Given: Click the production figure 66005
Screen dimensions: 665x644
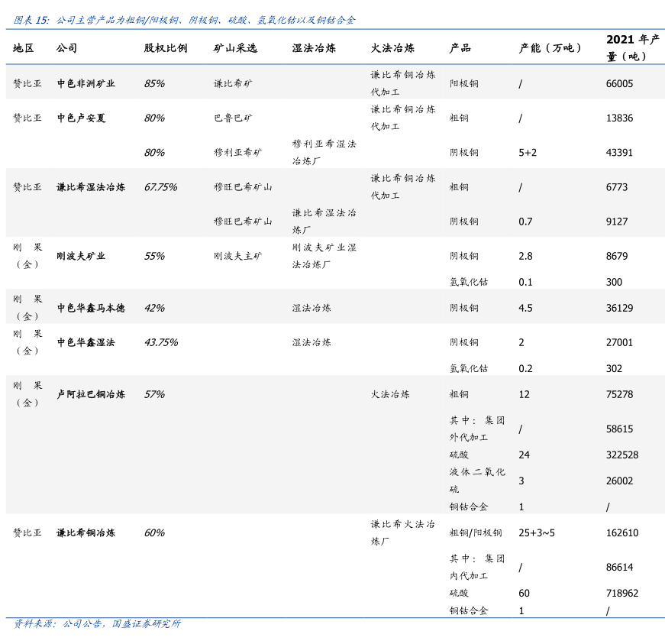Looking at the screenshot, I should [619, 83].
